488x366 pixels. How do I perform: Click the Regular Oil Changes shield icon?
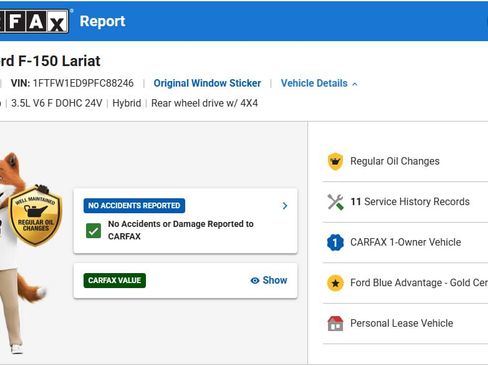[335, 161]
